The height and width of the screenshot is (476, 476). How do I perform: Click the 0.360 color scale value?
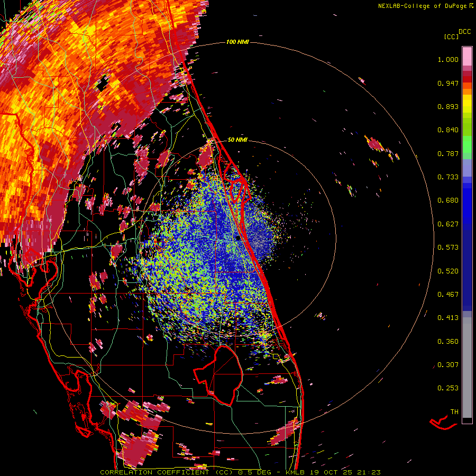[448, 342]
